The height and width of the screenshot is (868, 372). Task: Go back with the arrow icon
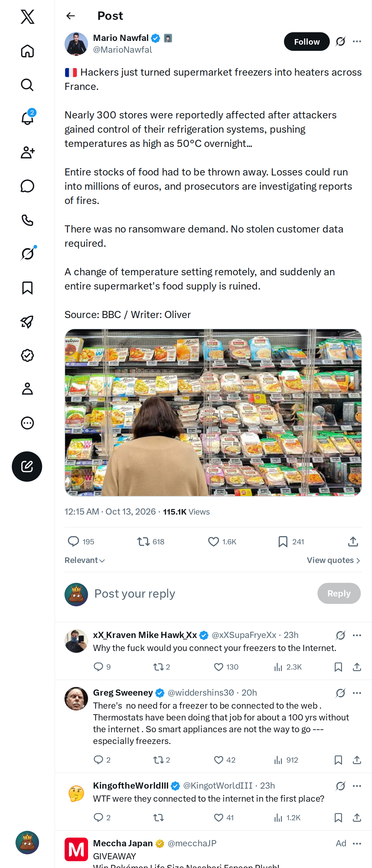(x=71, y=16)
